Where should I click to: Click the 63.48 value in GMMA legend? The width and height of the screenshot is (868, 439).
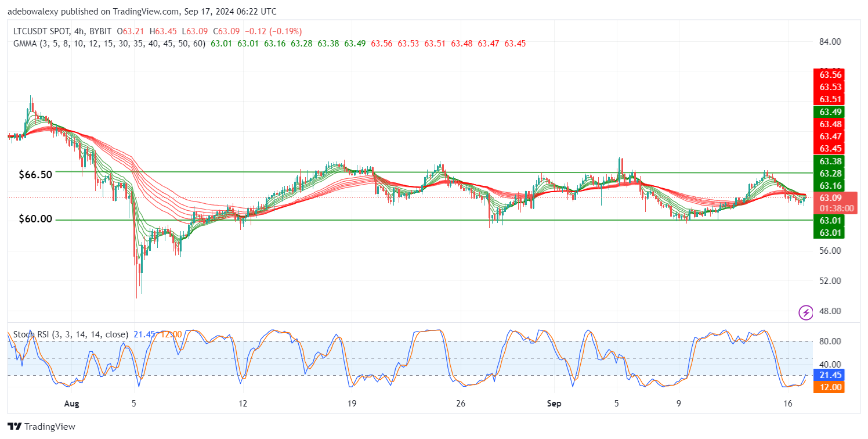pos(461,44)
